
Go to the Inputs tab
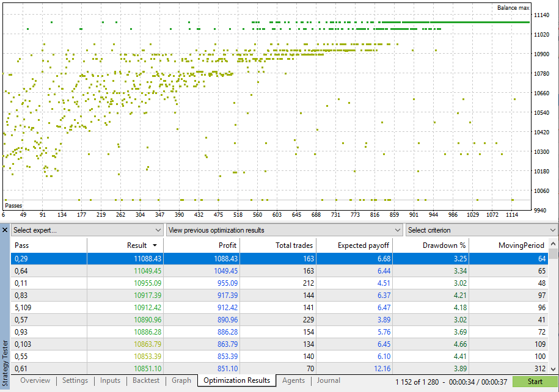[x=110, y=380]
